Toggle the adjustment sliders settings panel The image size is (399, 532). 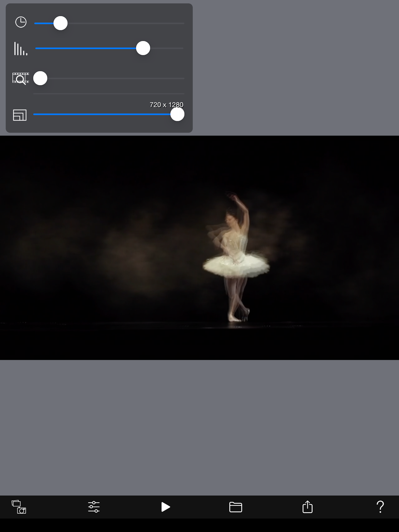[x=94, y=507]
